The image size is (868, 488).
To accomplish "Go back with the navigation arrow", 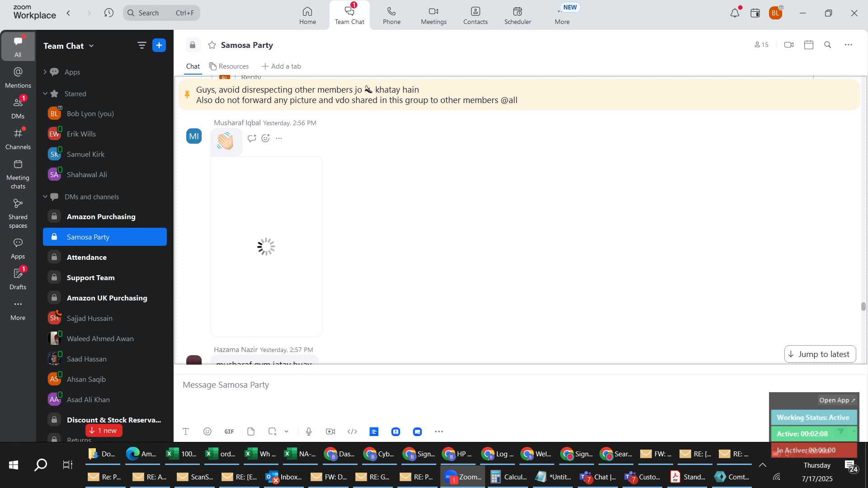I will tap(68, 13).
